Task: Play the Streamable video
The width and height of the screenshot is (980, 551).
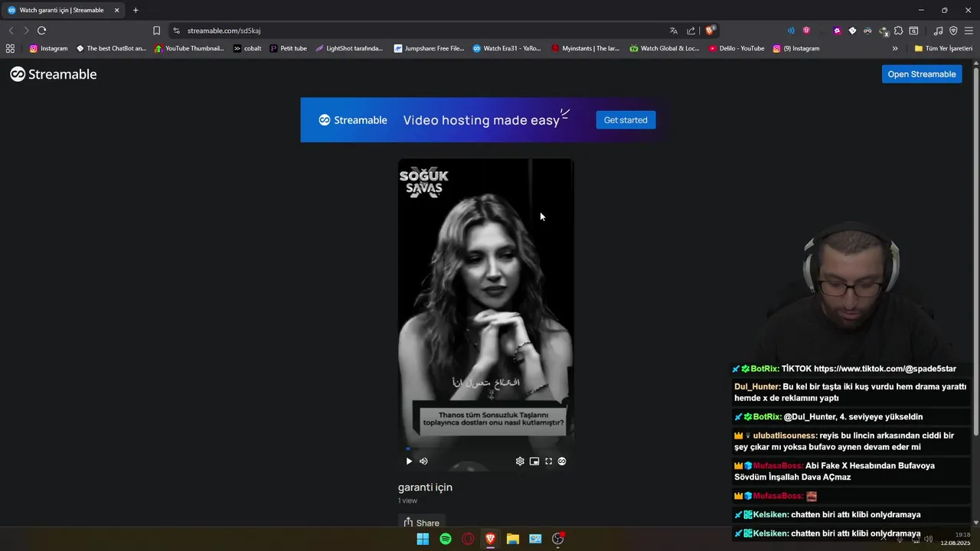Action: (x=409, y=461)
